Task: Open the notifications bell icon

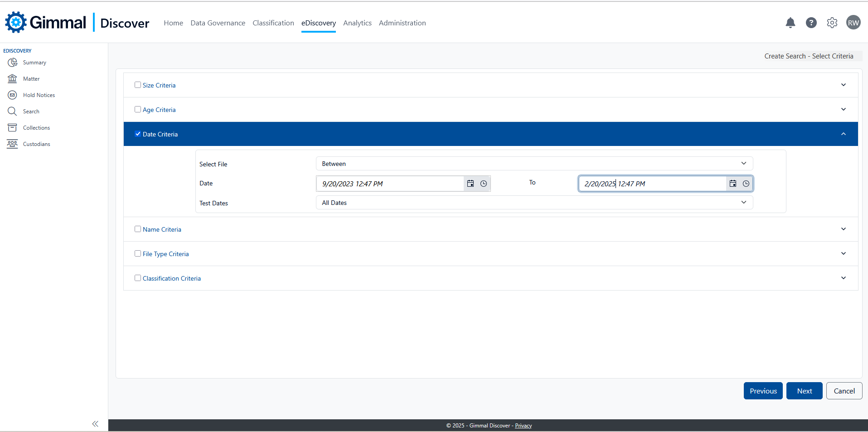Action: coord(790,23)
